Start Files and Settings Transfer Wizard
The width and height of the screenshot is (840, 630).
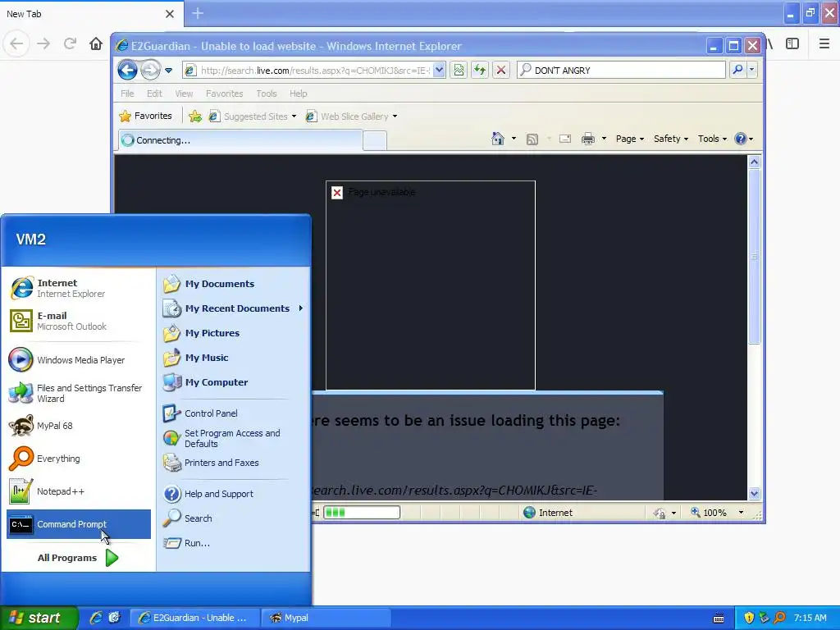coord(79,393)
